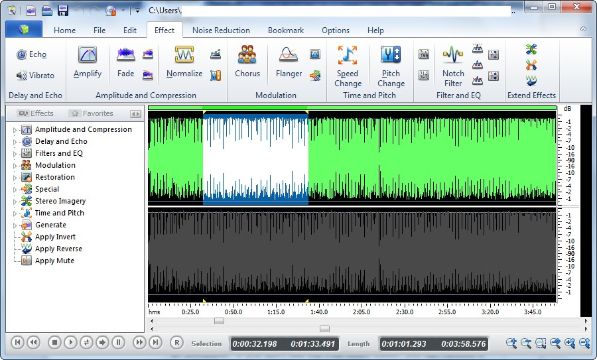
Task: Click Stereo Imagery icon in Extend Effects
Action: [x=532, y=49]
